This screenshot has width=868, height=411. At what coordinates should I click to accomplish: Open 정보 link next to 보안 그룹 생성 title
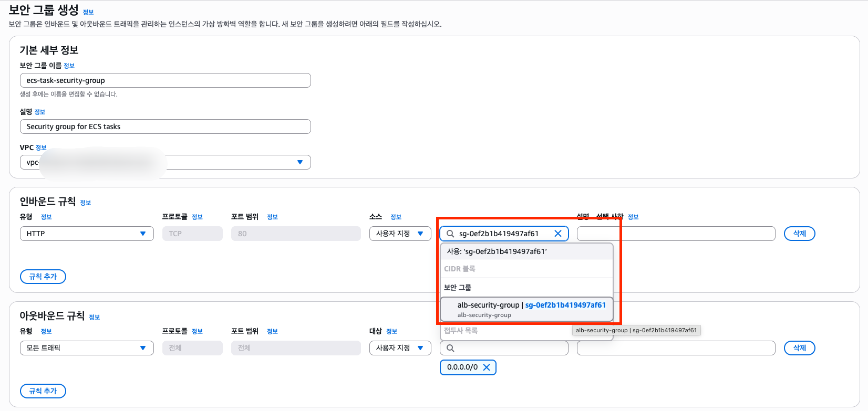pyautogui.click(x=88, y=12)
